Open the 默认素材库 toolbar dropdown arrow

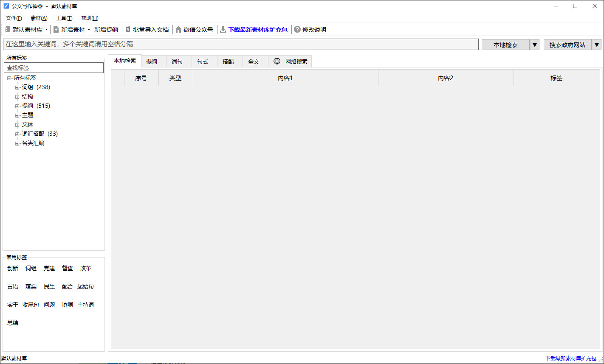click(46, 30)
